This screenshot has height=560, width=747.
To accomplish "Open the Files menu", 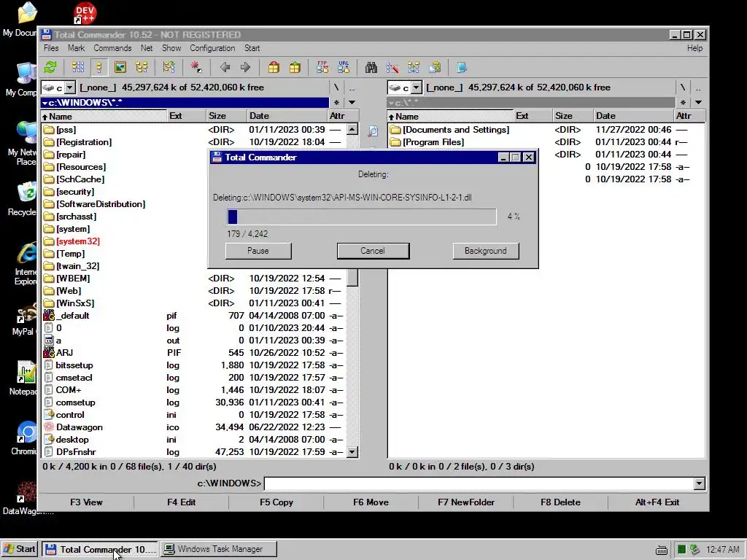I will tap(51, 48).
